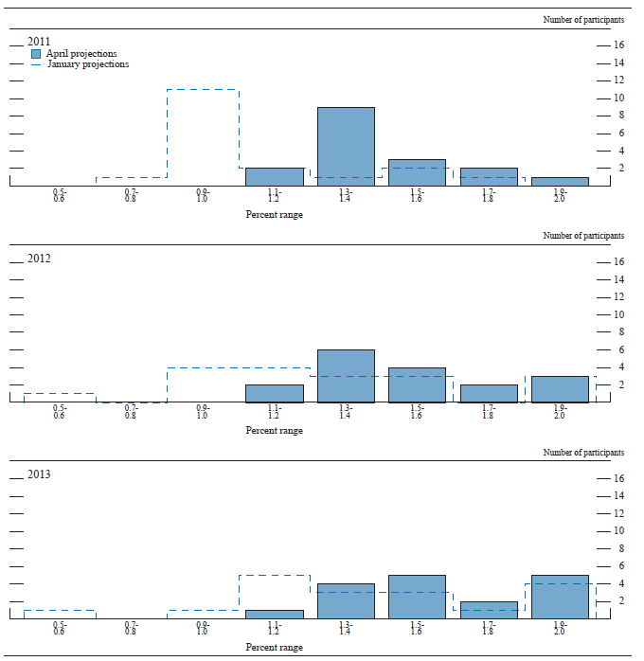Select the 2011 bar for range 1.9-2.0
The width and height of the screenshot is (644, 661).
tap(560, 181)
